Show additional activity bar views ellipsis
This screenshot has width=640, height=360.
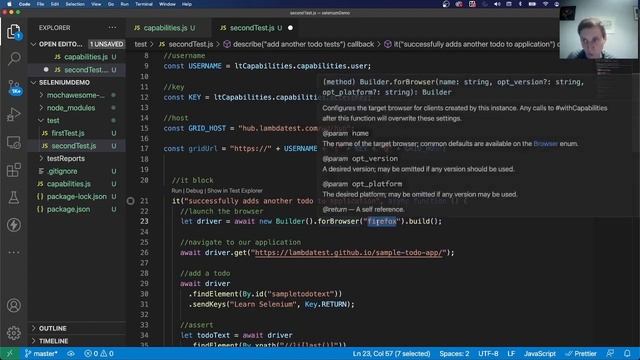13,252
